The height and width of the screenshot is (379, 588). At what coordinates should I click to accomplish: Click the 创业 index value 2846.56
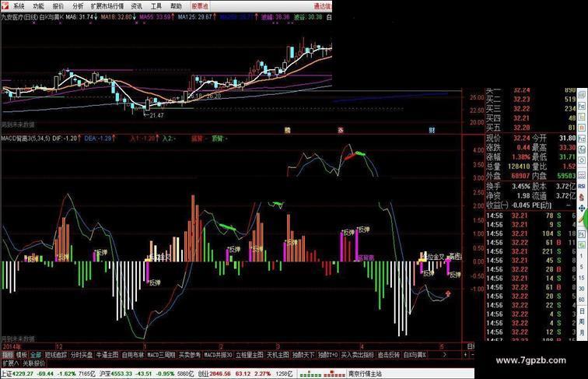pyautogui.click(x=220, y=374)
